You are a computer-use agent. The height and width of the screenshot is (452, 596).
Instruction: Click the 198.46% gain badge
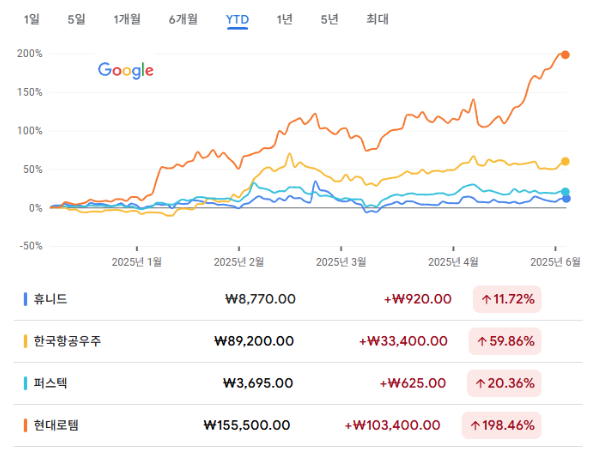[x=501, y=425]
